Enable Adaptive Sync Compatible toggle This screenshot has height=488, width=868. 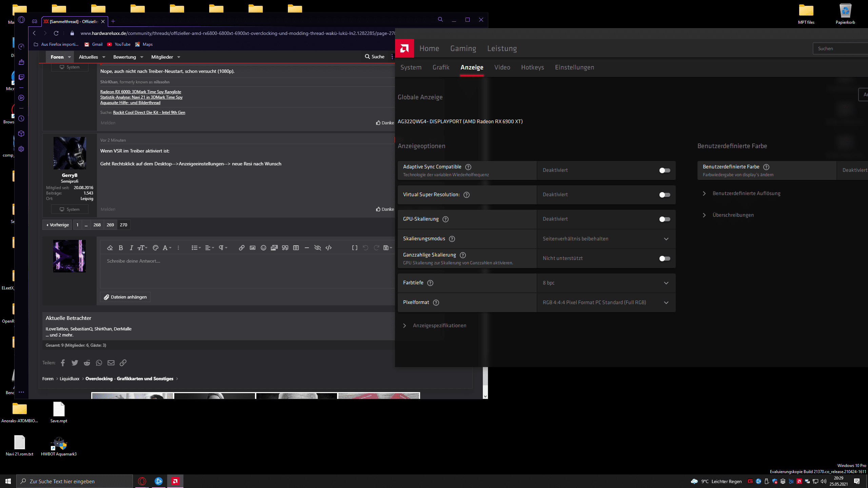coord(665,170)
